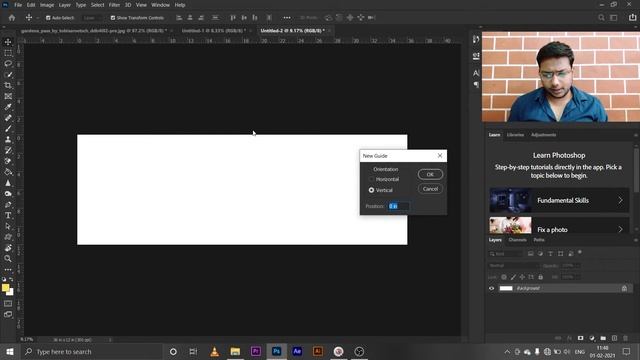Expand Fix a photo tutorial chevron
This screenshot has width=640, height=360.
click(x=620, y=229)
